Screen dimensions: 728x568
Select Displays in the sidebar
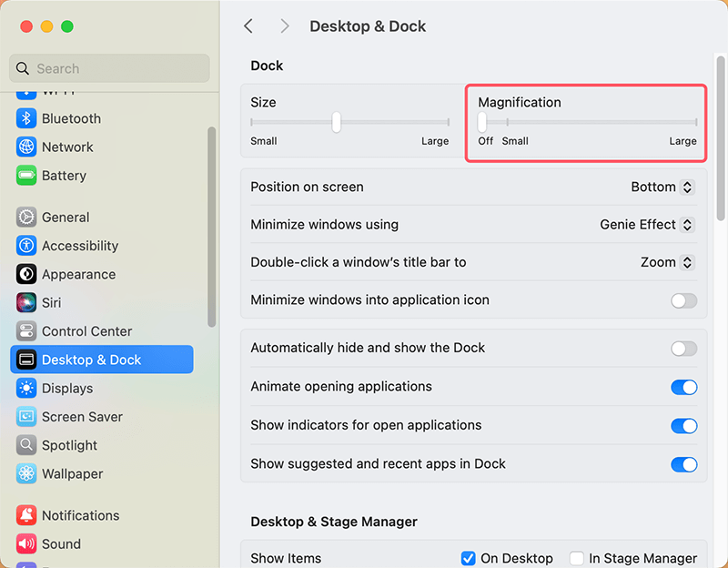point(67,389)
